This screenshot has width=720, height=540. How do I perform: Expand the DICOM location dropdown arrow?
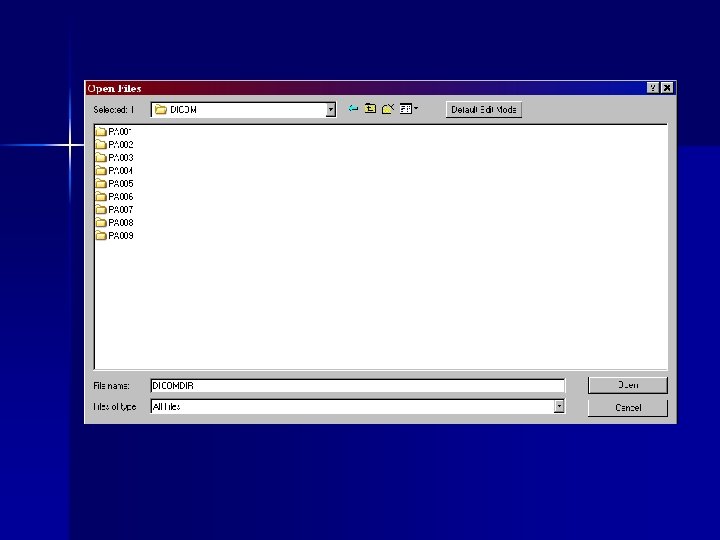click(331, 110)
